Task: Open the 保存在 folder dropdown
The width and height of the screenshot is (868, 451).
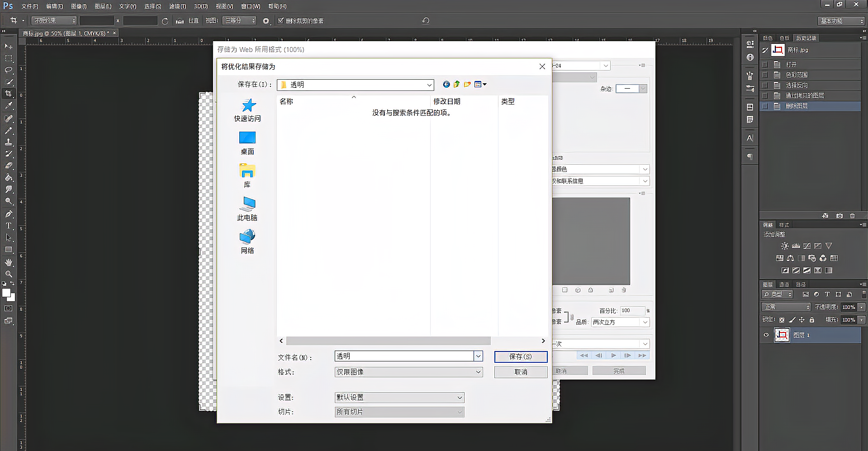Action: [429, 85]
